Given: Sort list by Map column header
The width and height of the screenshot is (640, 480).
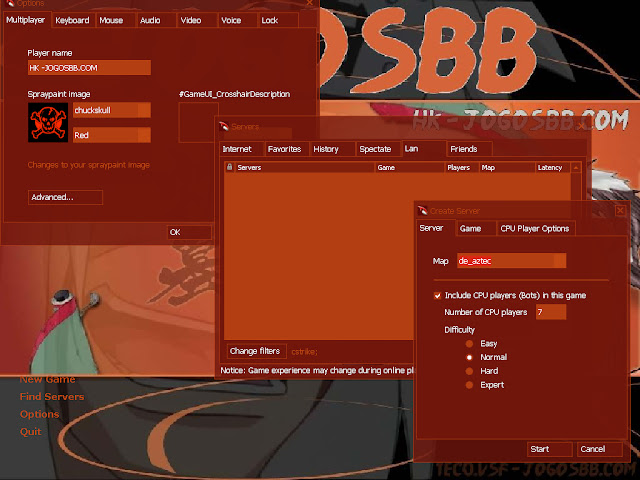Looking at the screenshot, I should pyautogui.click(x=507, y=167).
